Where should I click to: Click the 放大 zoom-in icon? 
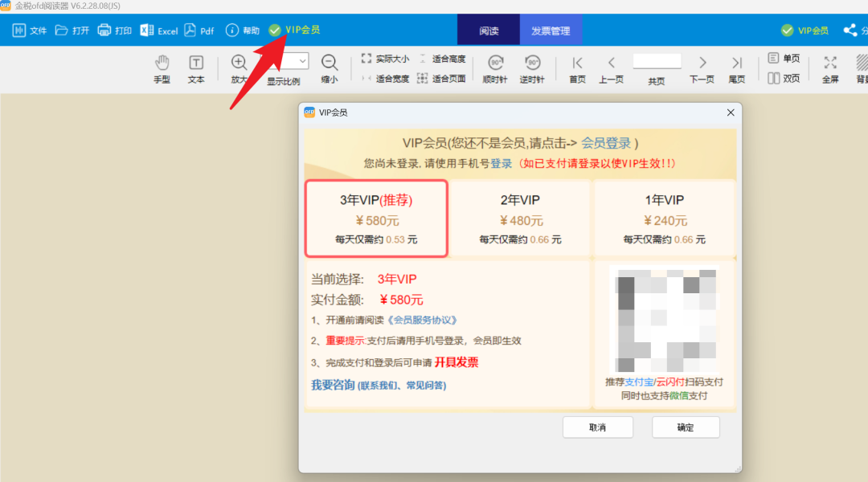point(238,60)
